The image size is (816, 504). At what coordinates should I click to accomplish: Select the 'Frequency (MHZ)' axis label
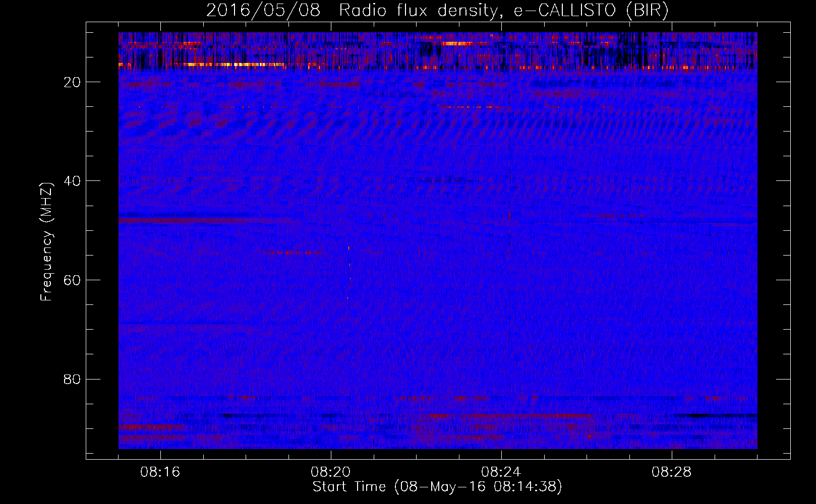[x=46, y=242]
